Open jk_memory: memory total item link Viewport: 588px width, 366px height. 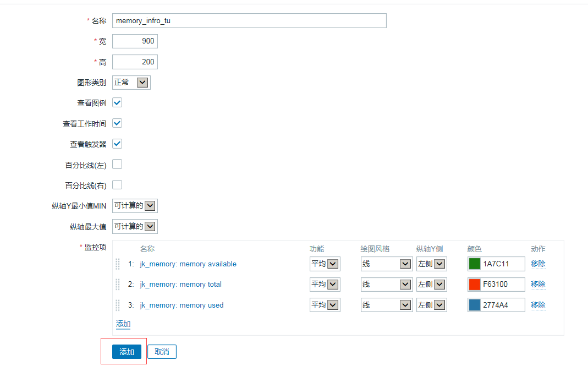click(181, 285)
